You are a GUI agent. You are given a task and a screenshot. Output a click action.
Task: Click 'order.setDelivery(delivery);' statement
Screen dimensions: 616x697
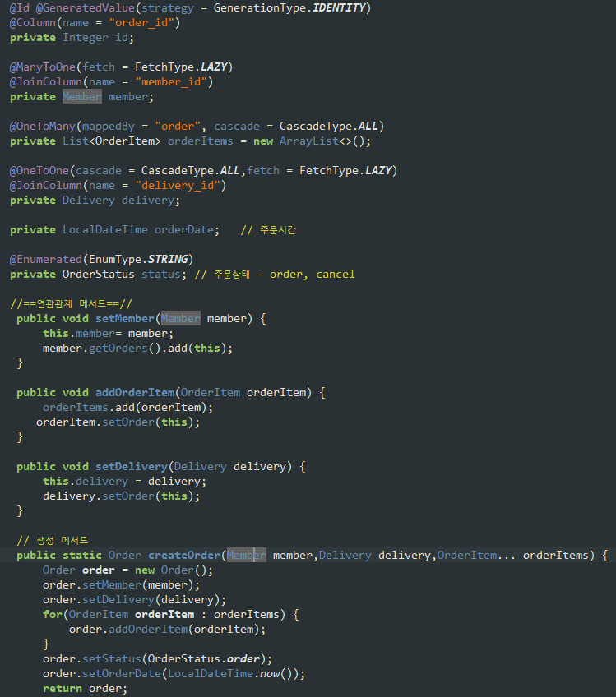click(x=134, y=600)
